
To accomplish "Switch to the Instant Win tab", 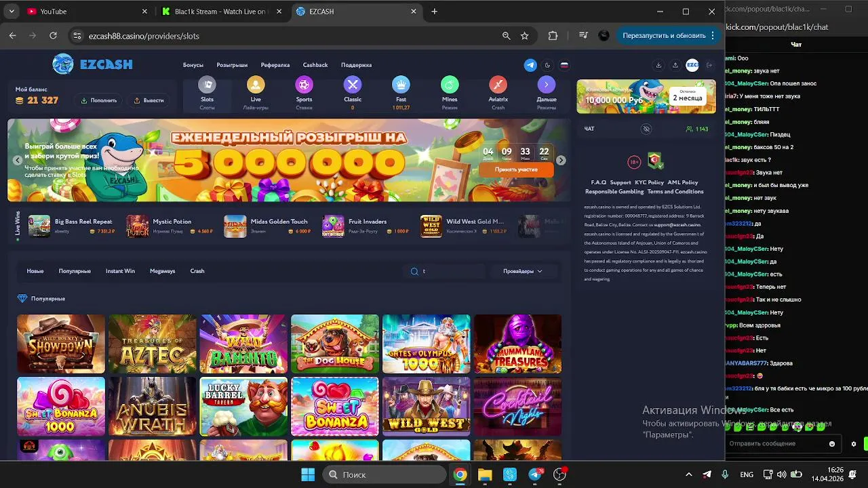I will coord(120,271).
